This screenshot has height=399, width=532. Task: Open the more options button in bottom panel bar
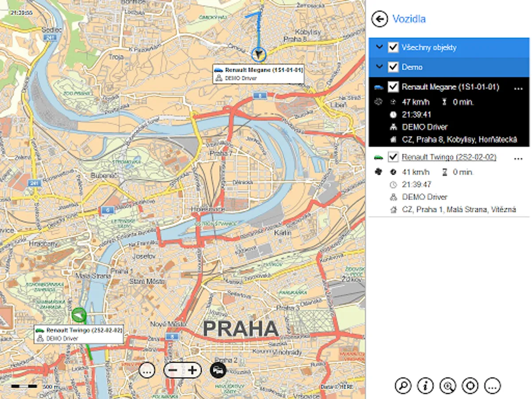(493, 385)
